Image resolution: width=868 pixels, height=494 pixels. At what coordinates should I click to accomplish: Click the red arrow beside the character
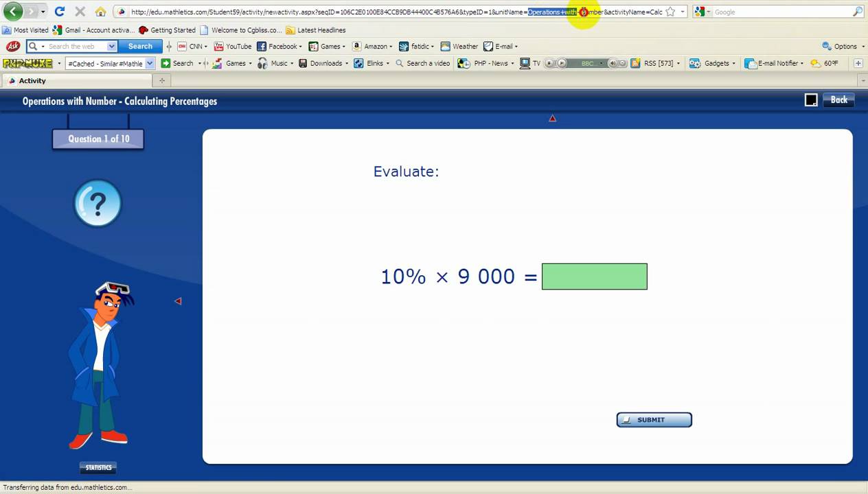[178, 301]
